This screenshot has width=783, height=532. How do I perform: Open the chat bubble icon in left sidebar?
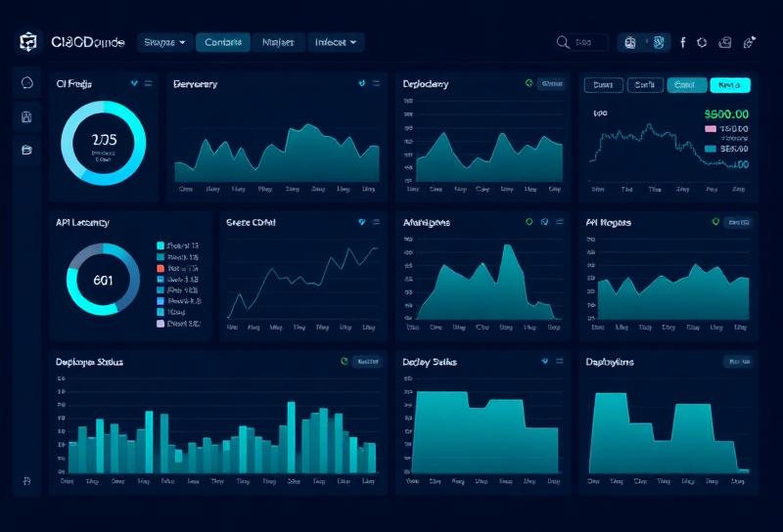coord(26,84)
